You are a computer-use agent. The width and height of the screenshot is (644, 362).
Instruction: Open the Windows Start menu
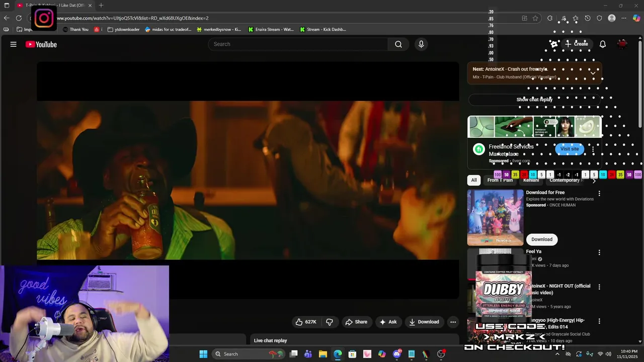click(x=203, y=354)
